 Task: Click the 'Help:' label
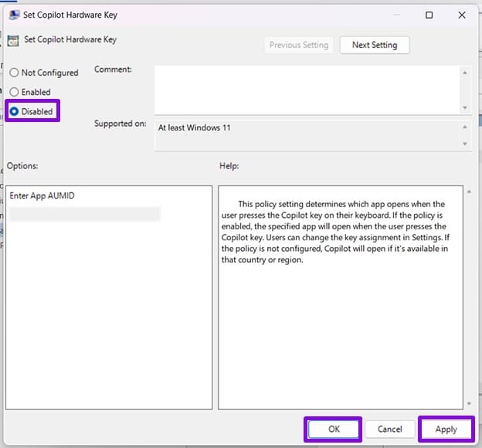click(x=229, y=166)
